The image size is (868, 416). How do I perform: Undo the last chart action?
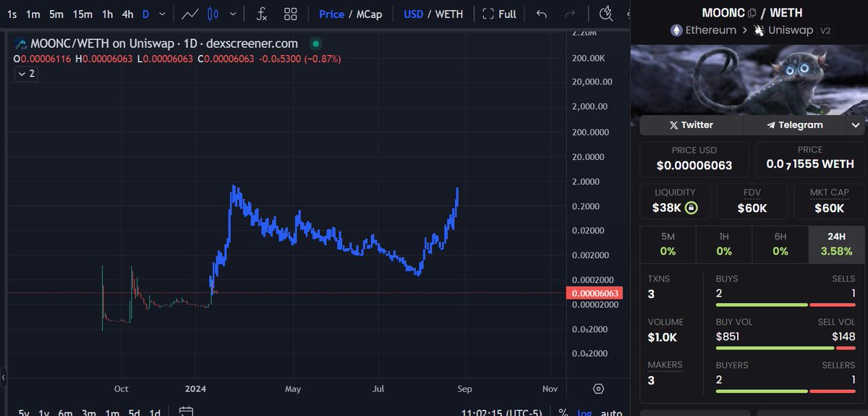pyautogui.click(x=542, y=14)
